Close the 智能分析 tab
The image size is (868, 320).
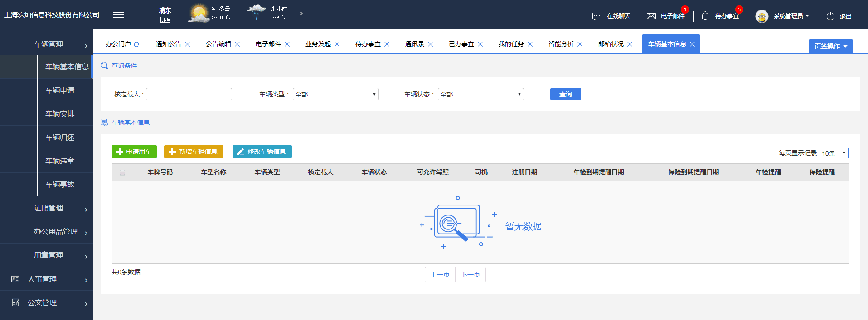(580, 44)
